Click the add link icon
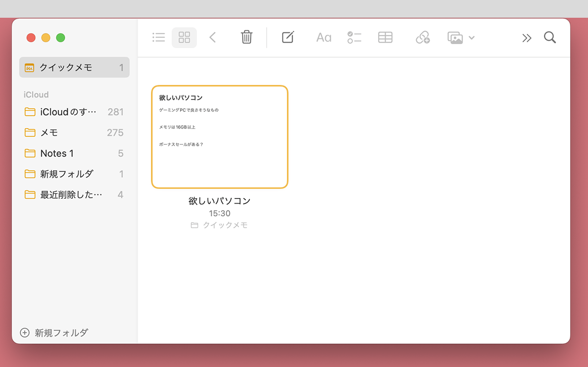This screenshot has height=367, width=588. 422,37
